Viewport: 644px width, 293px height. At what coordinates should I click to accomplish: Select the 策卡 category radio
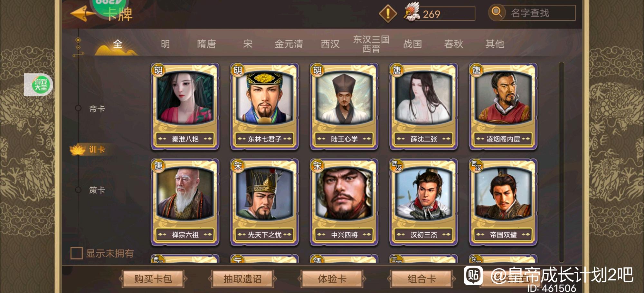pos(78,190)
